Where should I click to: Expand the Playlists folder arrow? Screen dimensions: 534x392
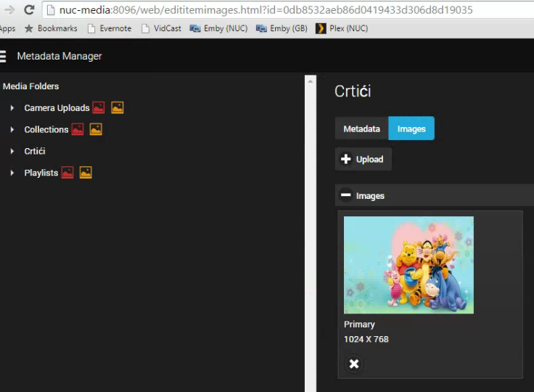click(12, 173)
